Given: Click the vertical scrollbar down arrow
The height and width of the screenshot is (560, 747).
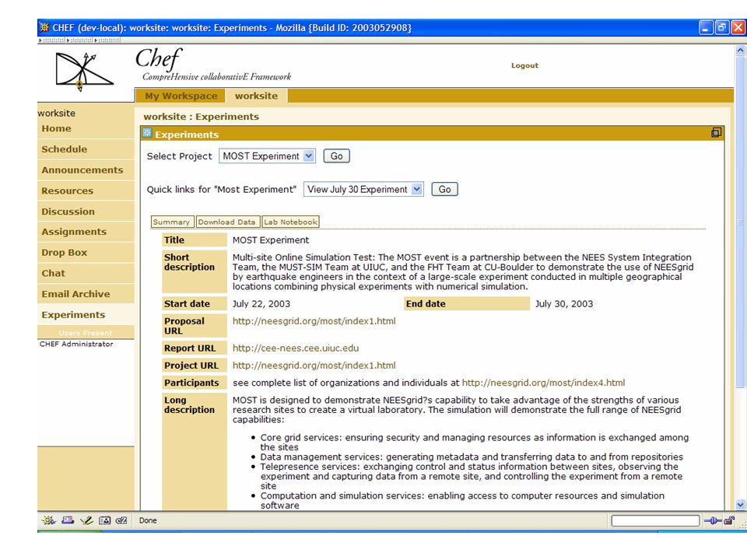Looking at the screenshot, I should 740,505.
